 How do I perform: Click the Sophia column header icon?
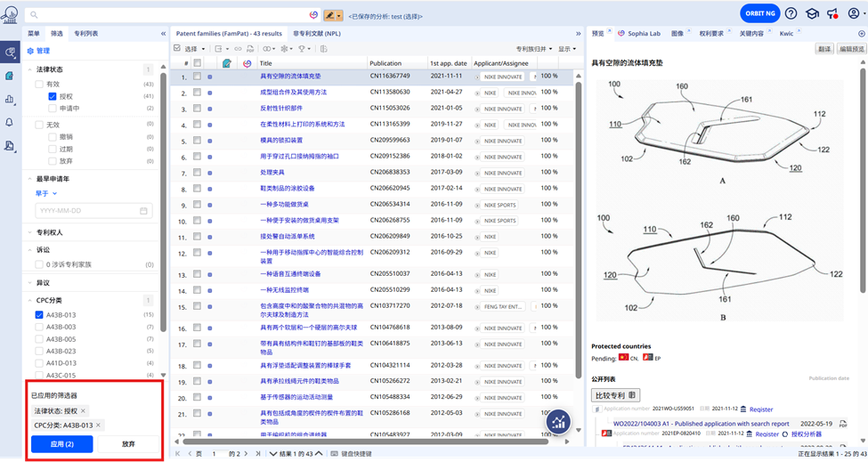(x=247, y=63)
